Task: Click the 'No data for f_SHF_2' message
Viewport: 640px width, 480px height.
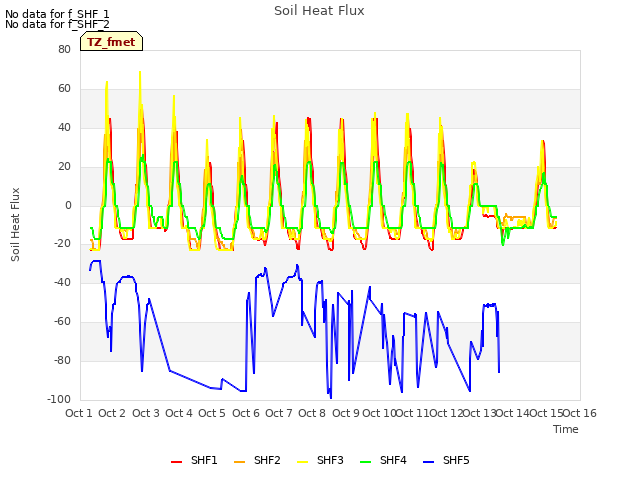Action: pos(57,24)
